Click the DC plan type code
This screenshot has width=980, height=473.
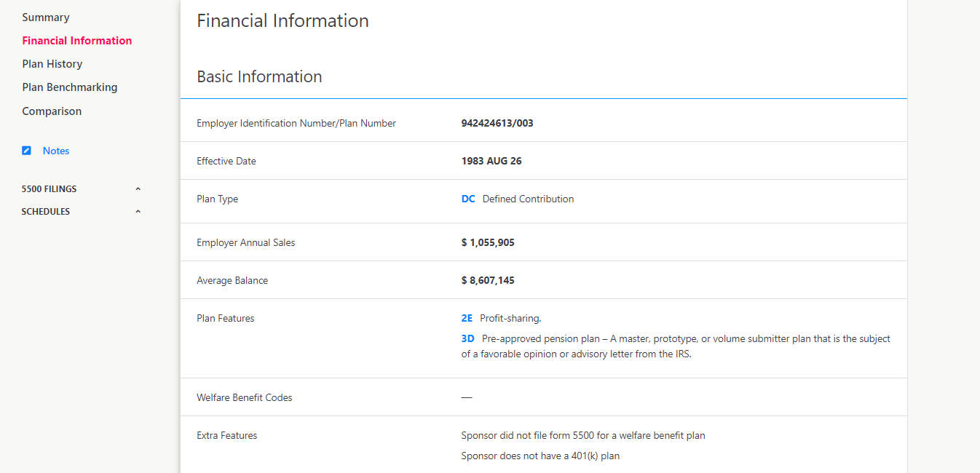tap(468, 199)
